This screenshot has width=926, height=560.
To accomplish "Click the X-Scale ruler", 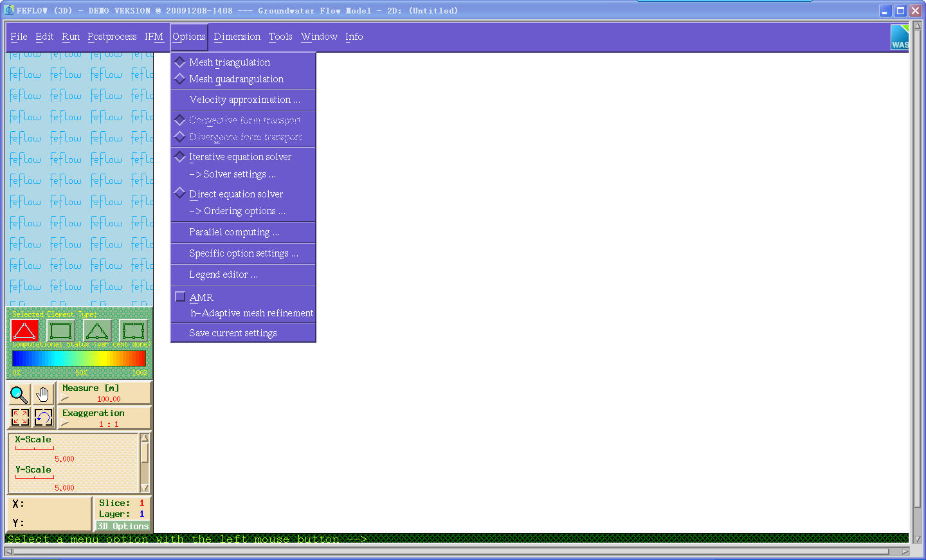I will point(35,448).
